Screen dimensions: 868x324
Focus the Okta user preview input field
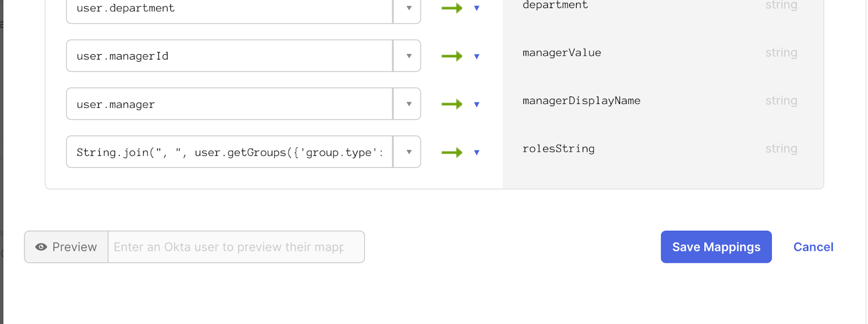(x=235, y=247)
